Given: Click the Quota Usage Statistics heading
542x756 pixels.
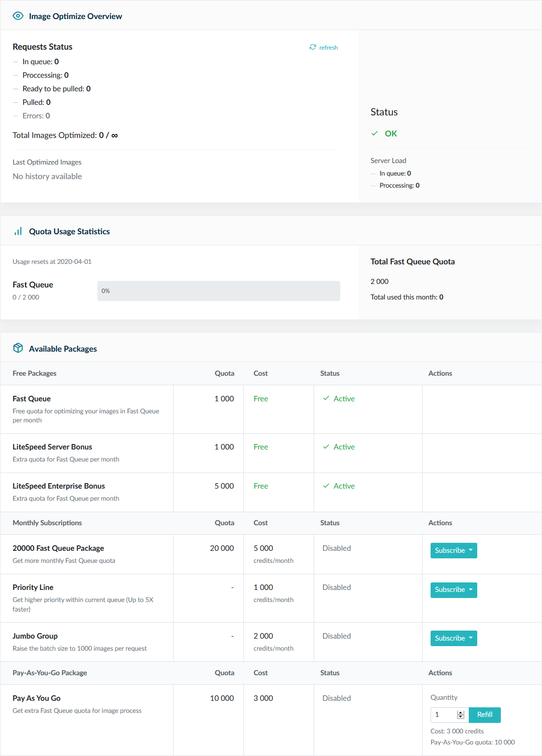Looking at the screenshot, I should [x=69, y=231].
